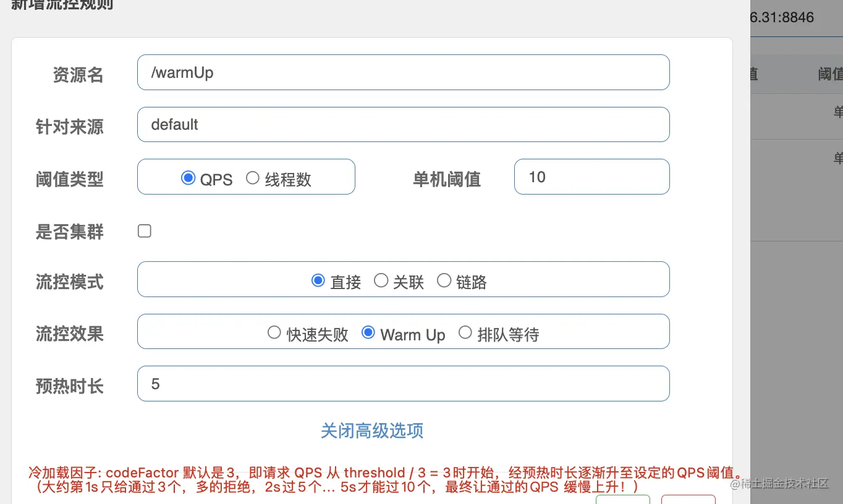Select 排队等待 flow control effect

click(x=465, y=333)
